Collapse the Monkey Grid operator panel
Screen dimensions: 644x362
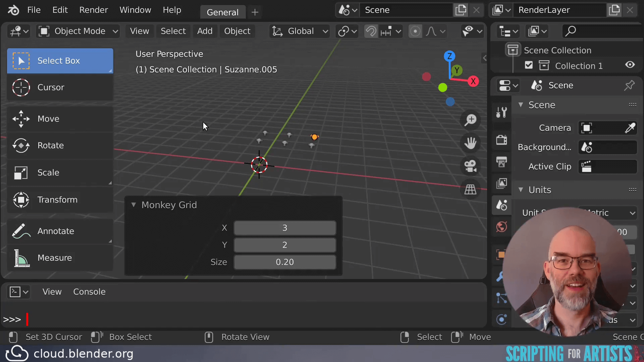tap(133, 205)
